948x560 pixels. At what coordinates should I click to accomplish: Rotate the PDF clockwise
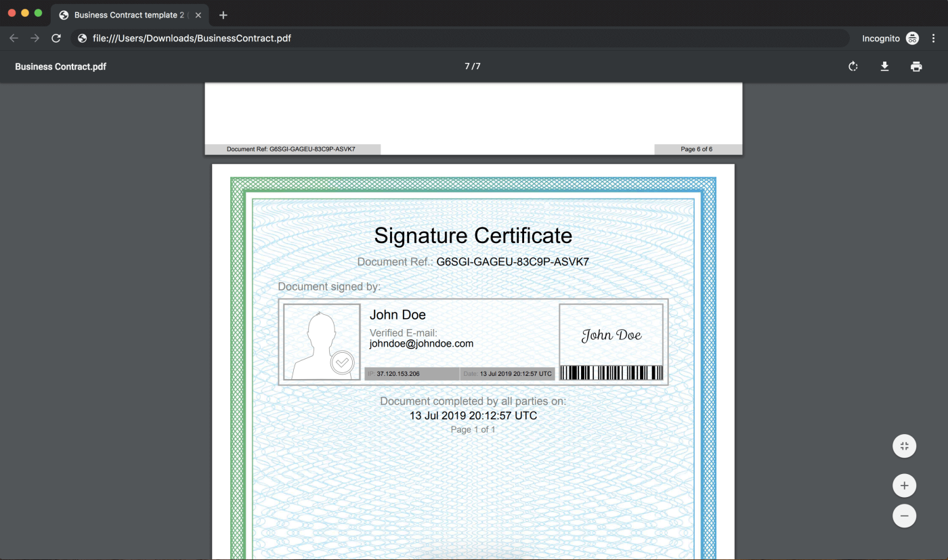coord(853,66)
